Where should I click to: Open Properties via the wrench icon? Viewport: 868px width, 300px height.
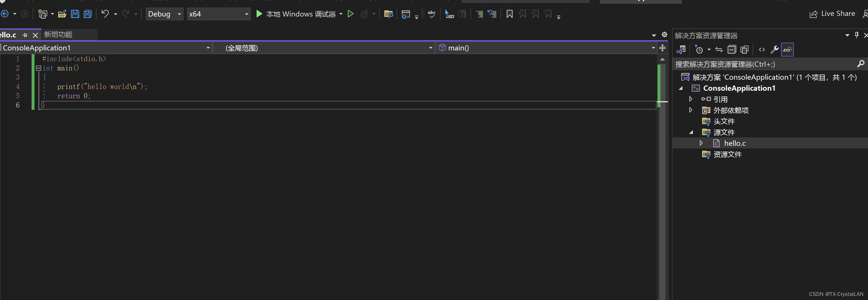775,50
